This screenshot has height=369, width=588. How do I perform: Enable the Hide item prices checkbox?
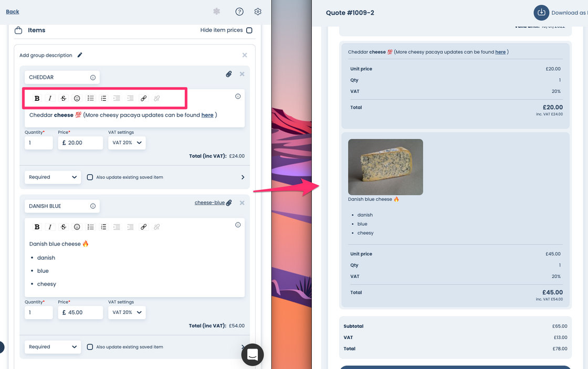(249, 30)
